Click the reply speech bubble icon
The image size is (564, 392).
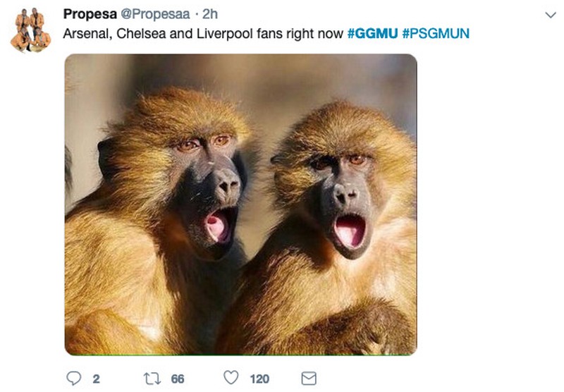coord(74,379)
